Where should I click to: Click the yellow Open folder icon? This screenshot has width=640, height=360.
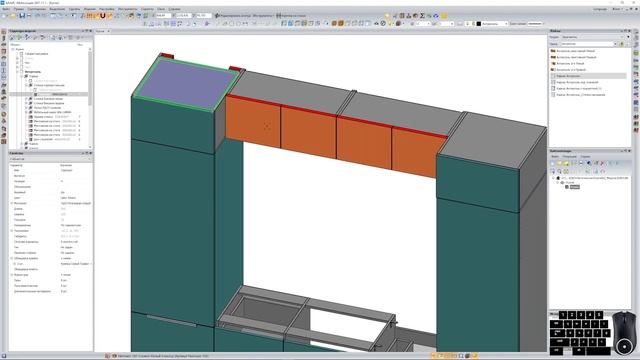[x=13, y=16]
